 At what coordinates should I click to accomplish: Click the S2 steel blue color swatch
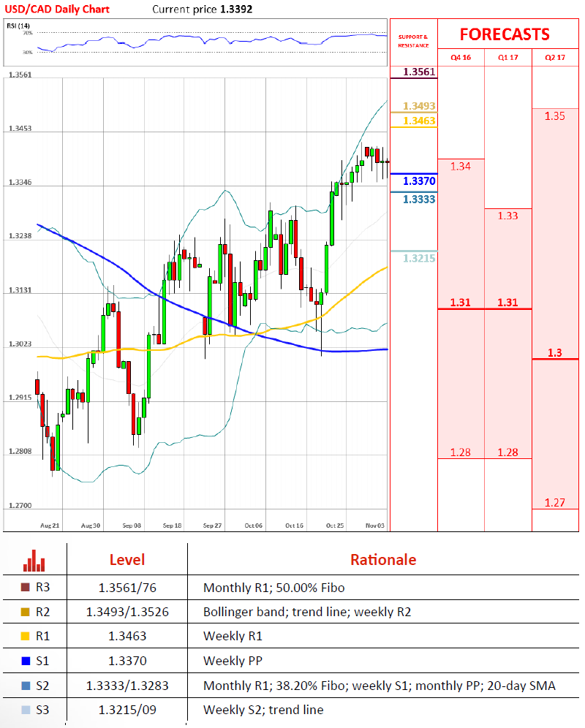pyautogui.click(x=26, y=686)
